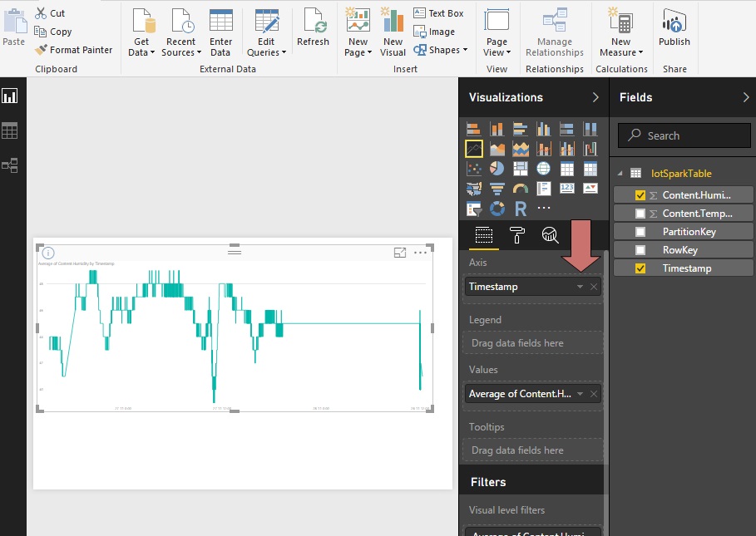The width and height of the screenshot is (756, 536).
Task: Switch to Relationships view in left sidebar
Action: (12, 165)
